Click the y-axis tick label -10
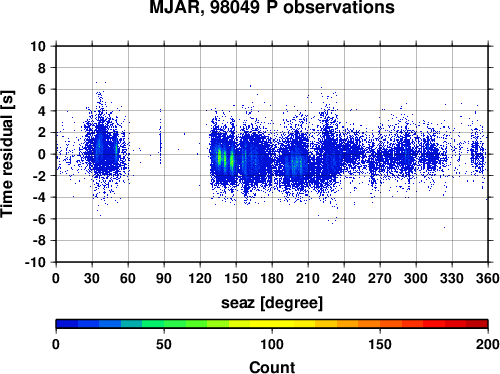Screen dimensions: 500x374 pyautogui.click(x=35, y=262)
